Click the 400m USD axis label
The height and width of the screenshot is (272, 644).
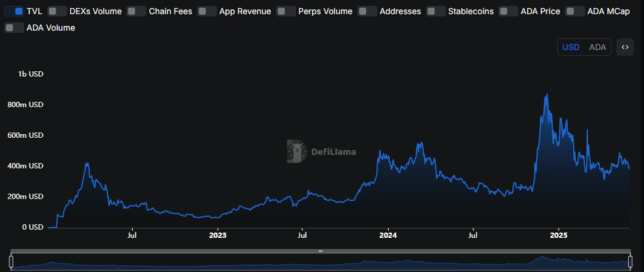(25, 166)
